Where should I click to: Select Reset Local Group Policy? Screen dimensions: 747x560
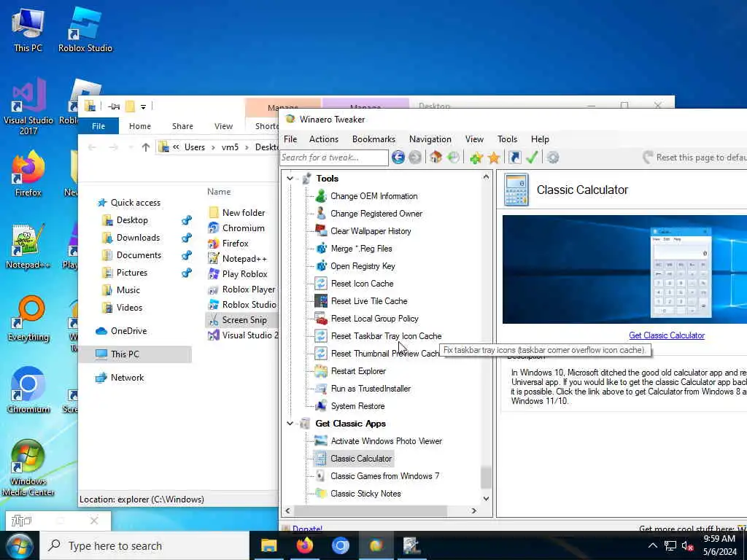(374, 319)
